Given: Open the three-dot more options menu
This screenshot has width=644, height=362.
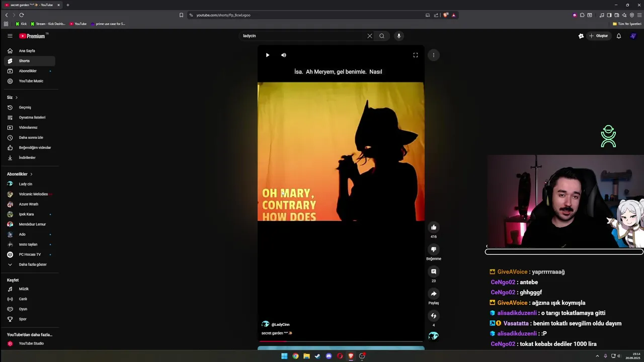Looking at the screenshot, I should (x=433, y=55).
